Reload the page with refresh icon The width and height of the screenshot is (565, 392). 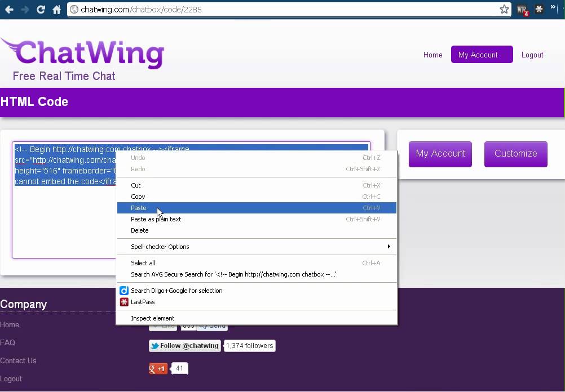41,10
